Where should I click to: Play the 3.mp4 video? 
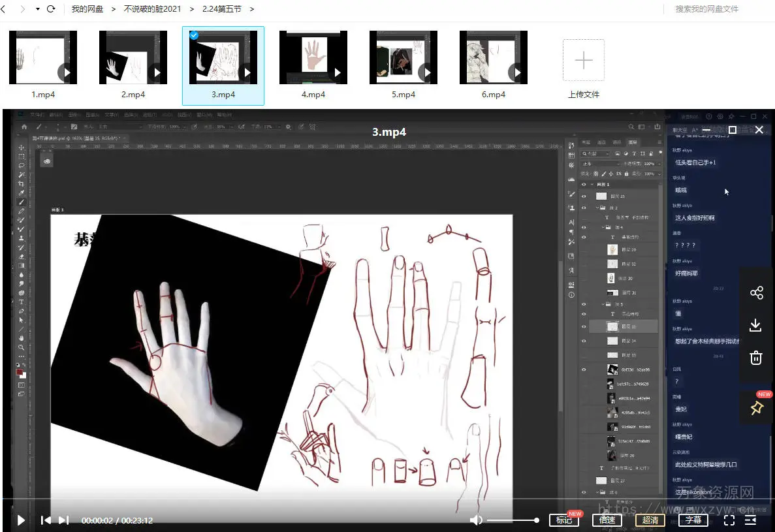(21, 520)
